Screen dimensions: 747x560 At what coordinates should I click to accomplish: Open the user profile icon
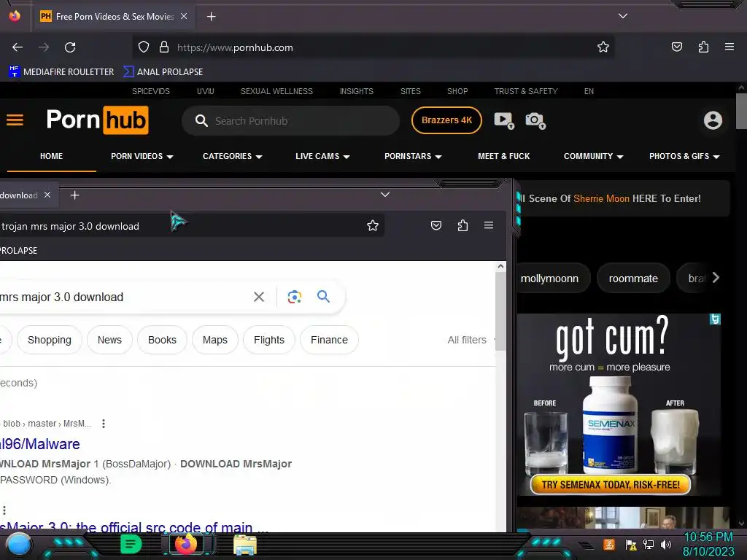pyautogui.click(x=713, y=120)
